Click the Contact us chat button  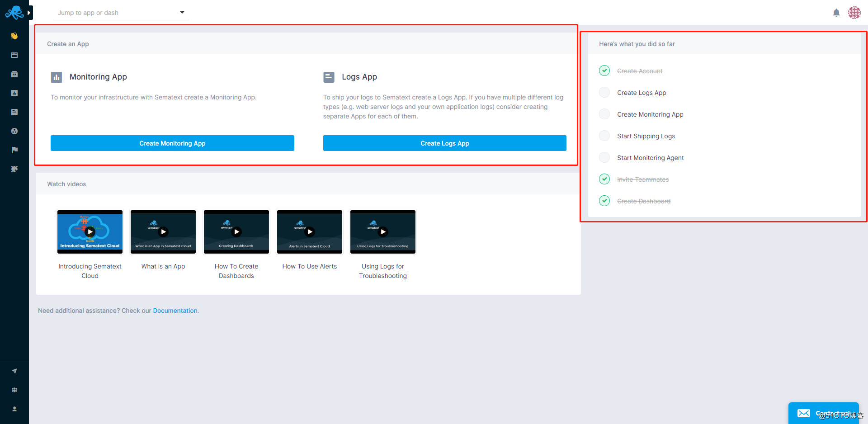click(x=824, y=413)
